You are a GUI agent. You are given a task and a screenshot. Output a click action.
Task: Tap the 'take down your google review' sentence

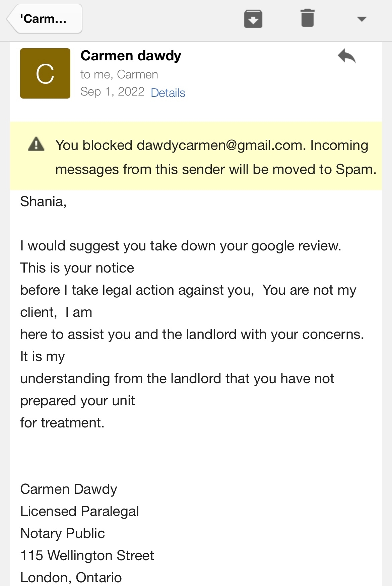pyautogui.click(x=181, y=246)
